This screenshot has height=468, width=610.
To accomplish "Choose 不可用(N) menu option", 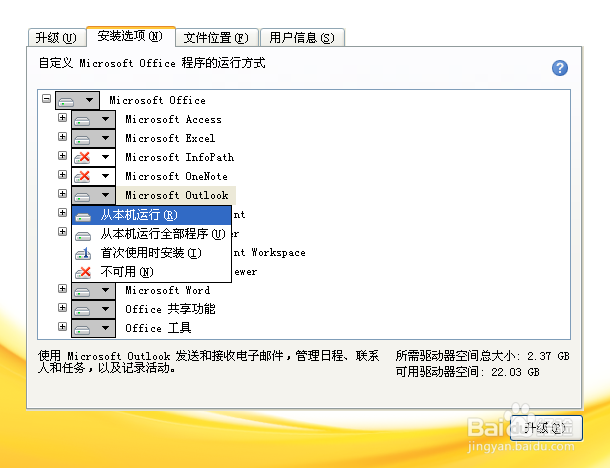I will 152,272.
